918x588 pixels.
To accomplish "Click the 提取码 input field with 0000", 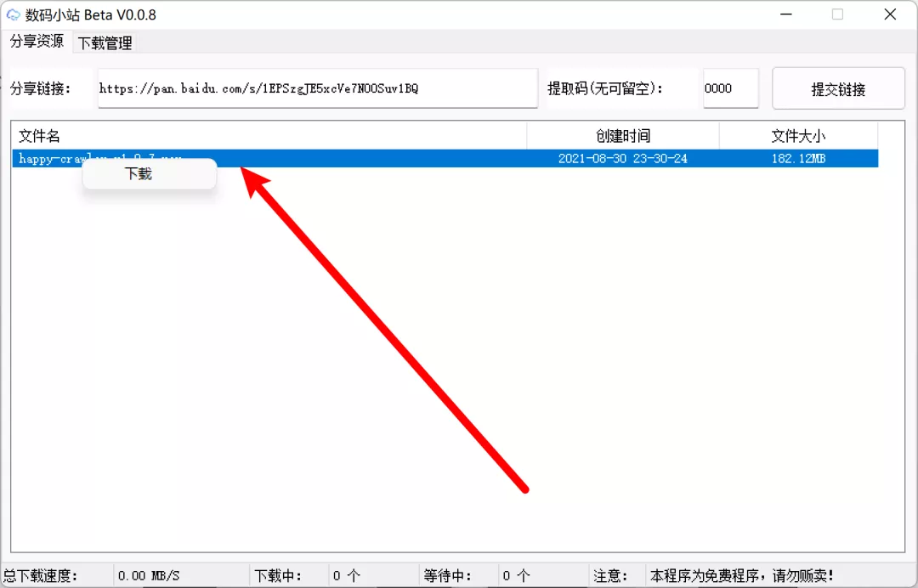I will point(731,88).
